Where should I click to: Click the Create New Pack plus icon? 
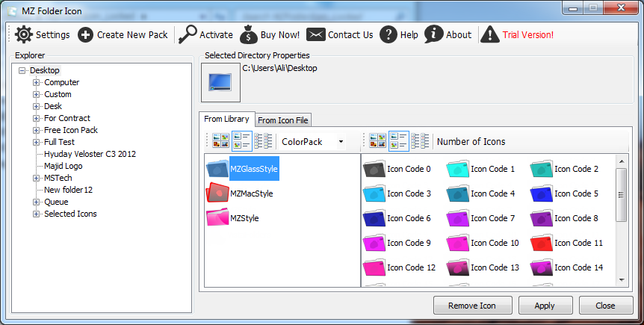pyautogui.click(x=85, y=35)
